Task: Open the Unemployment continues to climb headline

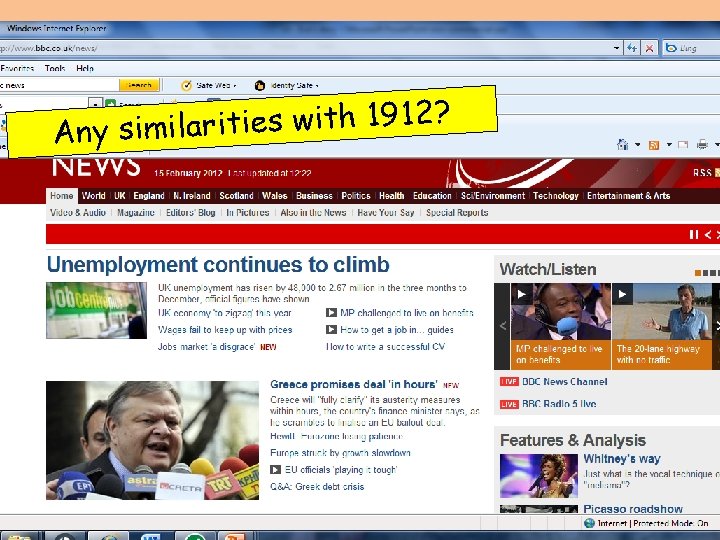Action: pos(218,264)
